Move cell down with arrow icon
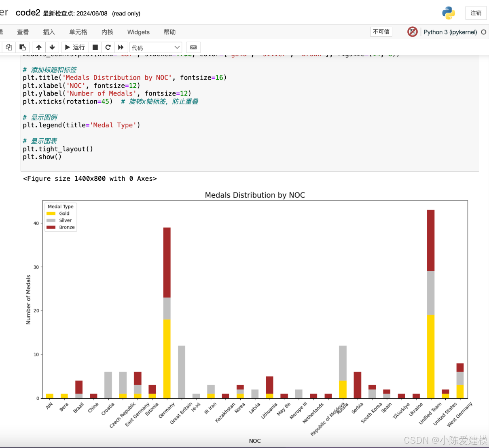 click(x=52, y=47)
